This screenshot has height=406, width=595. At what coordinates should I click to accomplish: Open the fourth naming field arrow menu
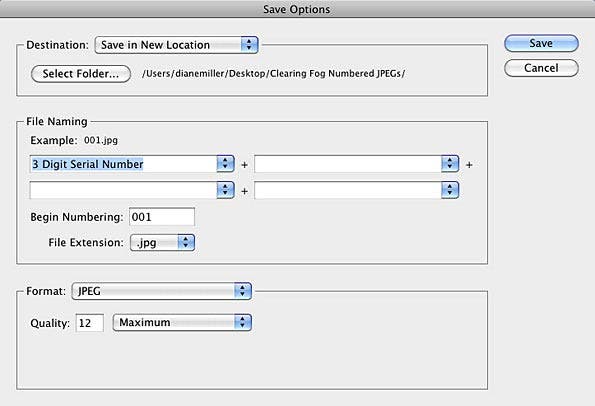(x=450, y=190)
